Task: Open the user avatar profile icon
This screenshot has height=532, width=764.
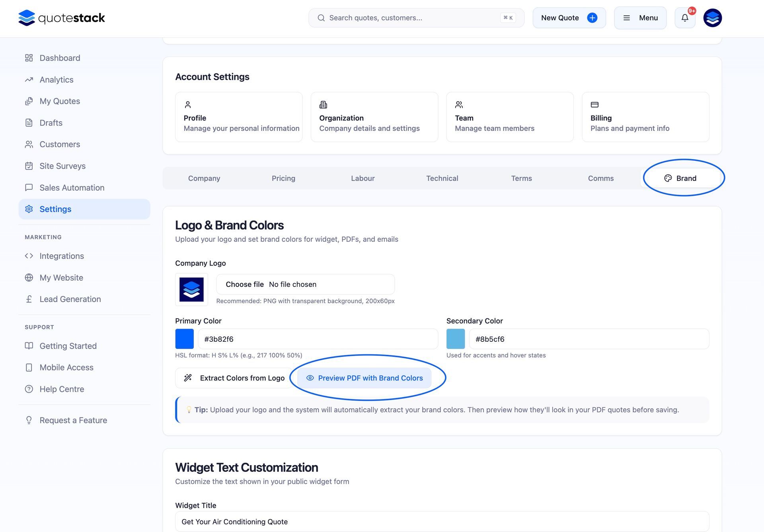Action: point(712,18)
